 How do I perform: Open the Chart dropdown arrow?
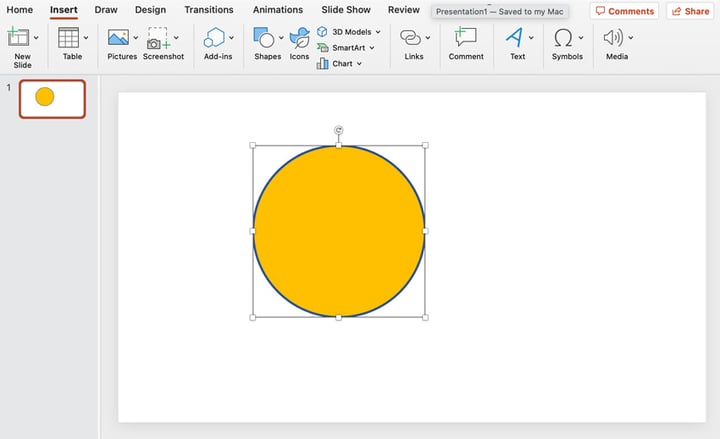click(359, 64)
